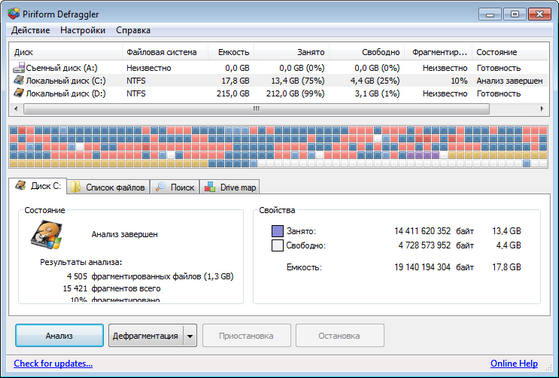Switch to the Drive map tab
This screenshot has width=559, height=378.
click(230, 187)
